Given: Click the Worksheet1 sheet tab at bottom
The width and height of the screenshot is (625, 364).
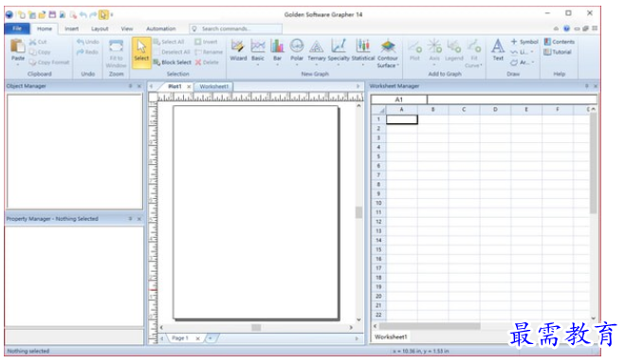Looking at the screenshot, I should click(391, 337).
